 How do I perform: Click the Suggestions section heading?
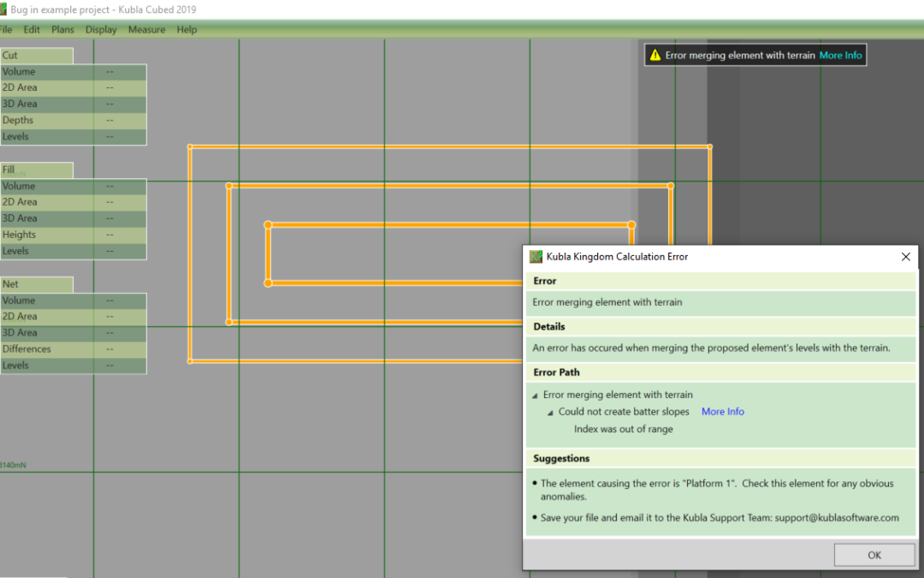(x=561, y=458)
